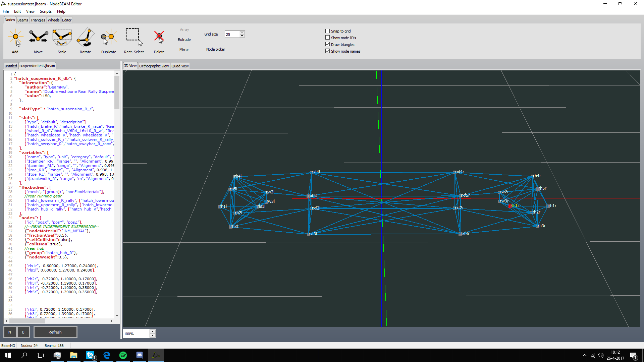The width and height of the screenshot is (644, 362).
Task: Select node rh4l in 3D view
Action: (x=234, y=177)
